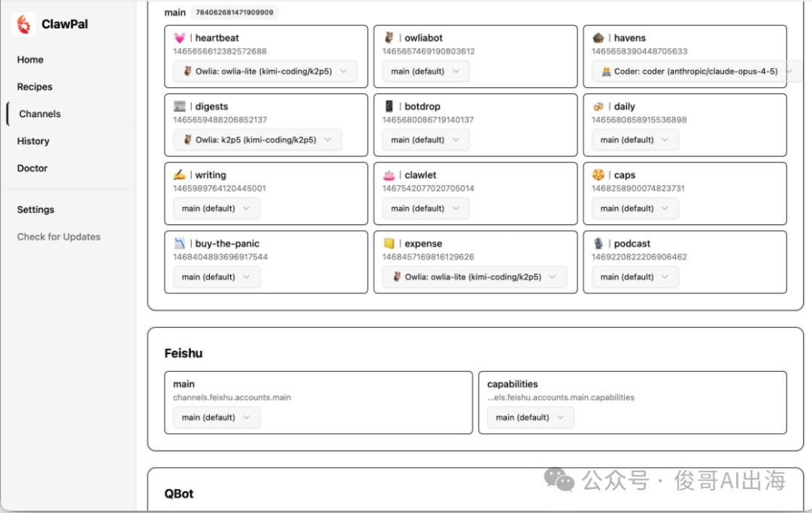Viewport: 812px width, 513px height.
Task: Click the heartbeat channel heart icon
Action: tap(180, 38)
